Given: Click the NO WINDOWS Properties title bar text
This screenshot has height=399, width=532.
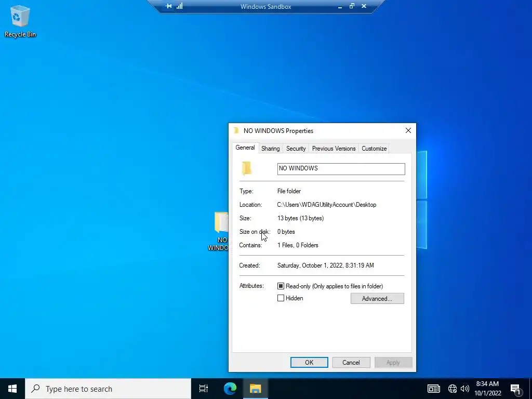Looking at the screenshot, I should pos(278,130).
